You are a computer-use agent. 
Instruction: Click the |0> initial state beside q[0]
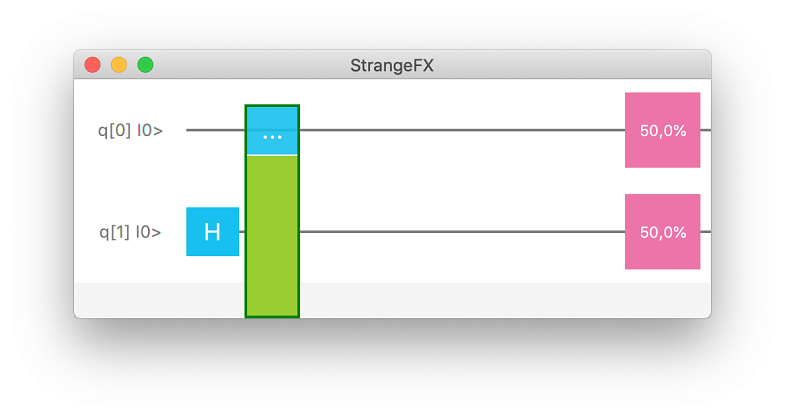click(150, 131)
